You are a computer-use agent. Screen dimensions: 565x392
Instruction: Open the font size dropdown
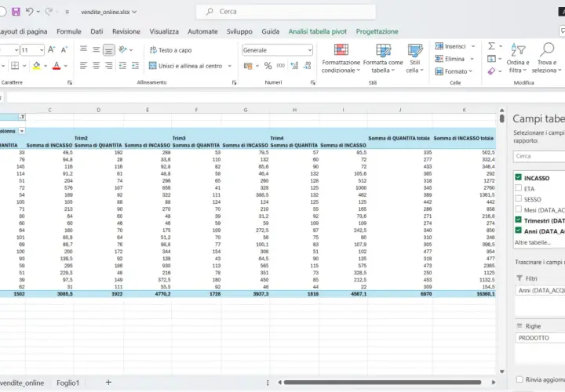tap(42, 50)
